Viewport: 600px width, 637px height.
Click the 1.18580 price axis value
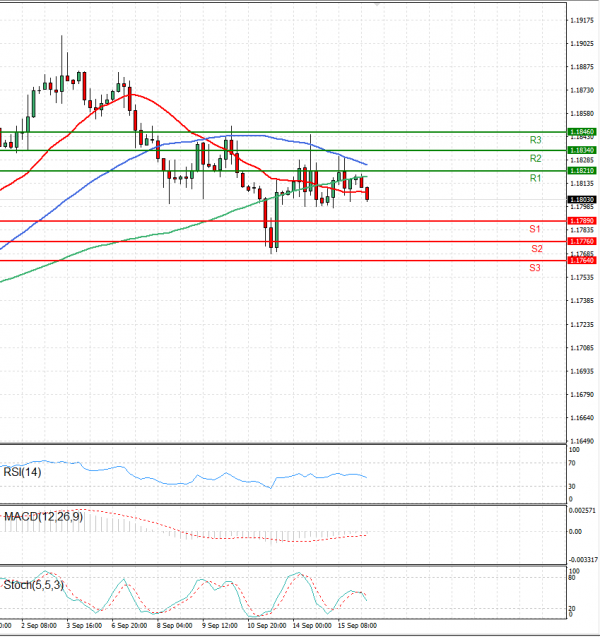point(582,114)
